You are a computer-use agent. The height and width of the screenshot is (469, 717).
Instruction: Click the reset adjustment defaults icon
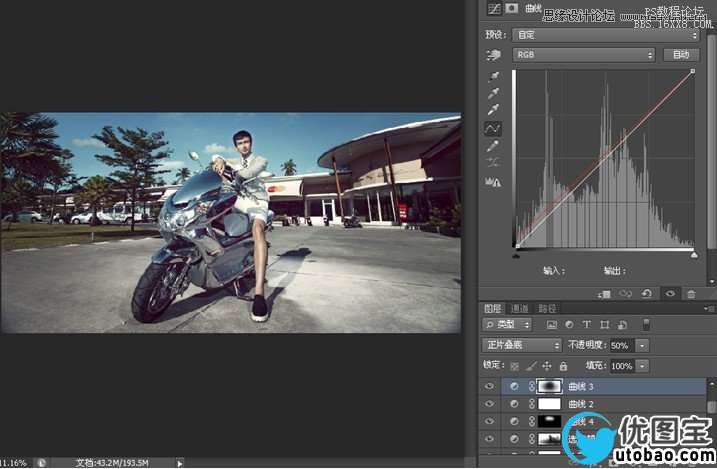point(647,293)
